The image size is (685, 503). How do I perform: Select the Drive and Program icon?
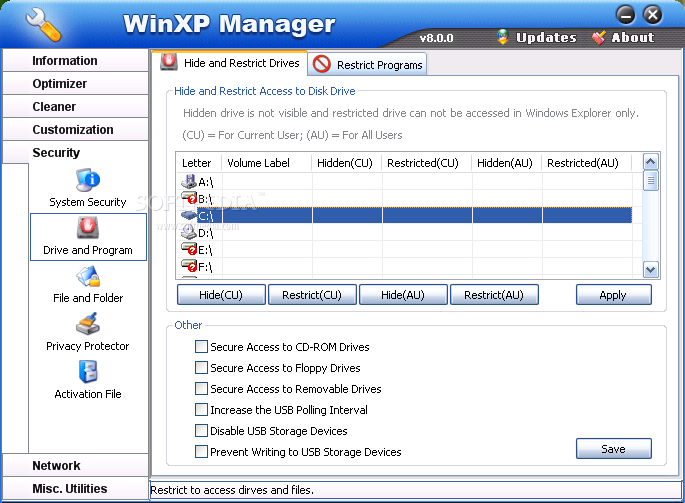click(x=88, y=228)
